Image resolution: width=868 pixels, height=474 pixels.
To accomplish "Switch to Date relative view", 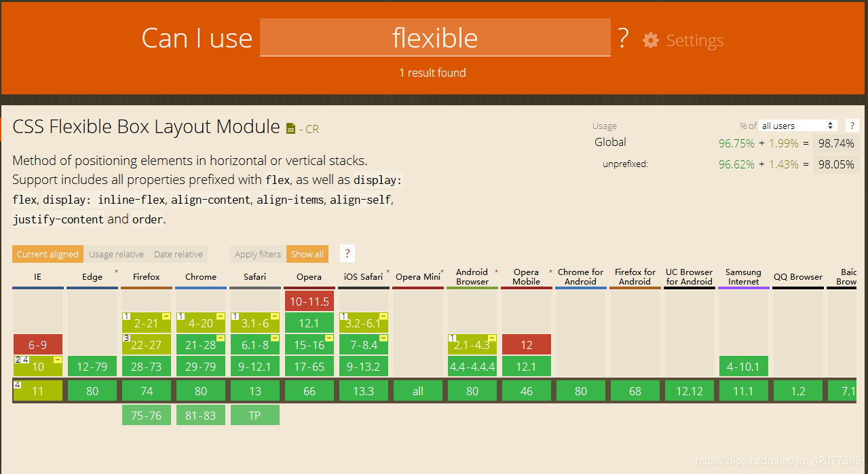I will [178, 254].
